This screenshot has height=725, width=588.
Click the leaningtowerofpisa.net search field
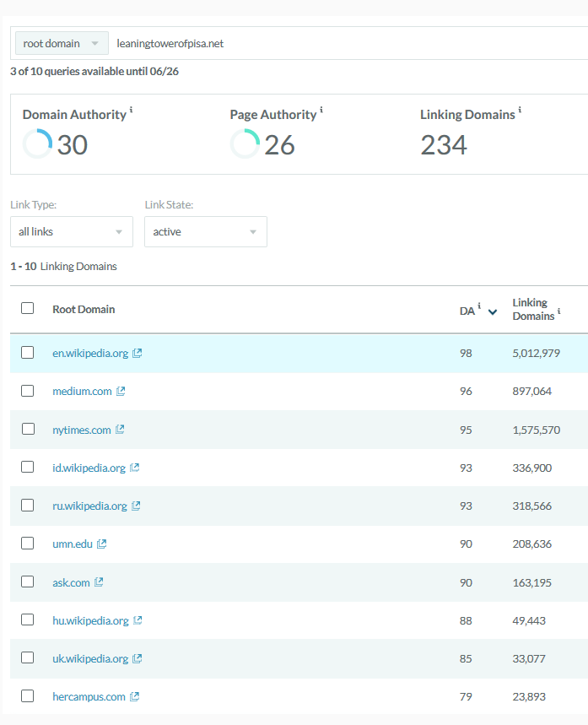(x=349, y=43)
